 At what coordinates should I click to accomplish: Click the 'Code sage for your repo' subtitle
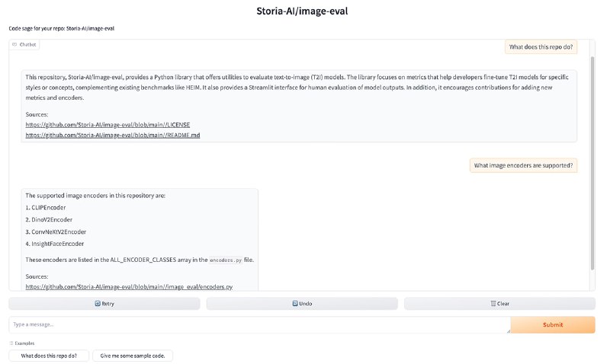coord(62,28)
